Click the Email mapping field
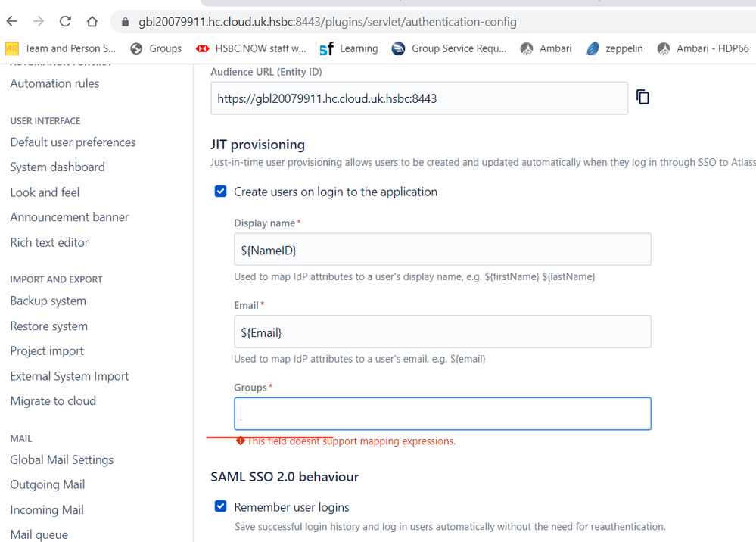The image size is (756, 542). click(x=443, y=332)
